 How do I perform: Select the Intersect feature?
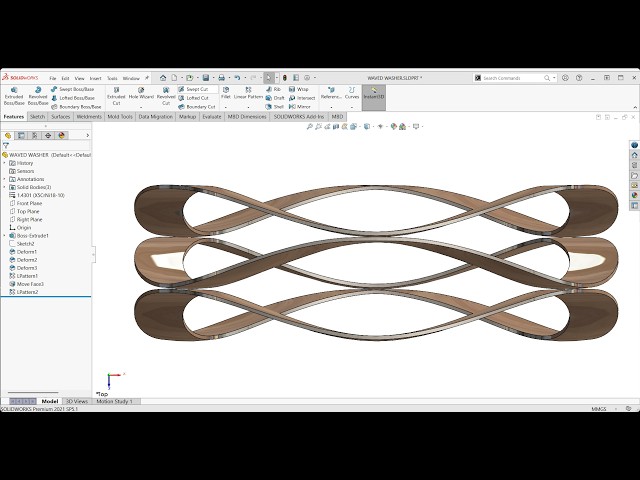(302, 98)
